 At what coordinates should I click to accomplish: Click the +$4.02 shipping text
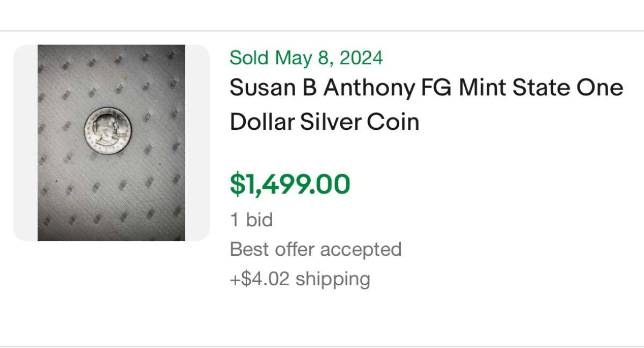pyautogui.click(x=300, y=279)
